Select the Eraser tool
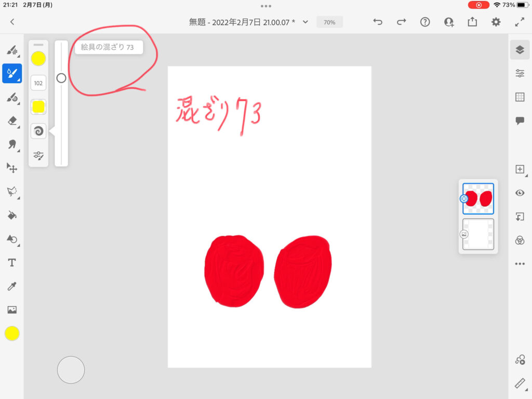This screenshot has width=532, height=399. pos(12,121)
